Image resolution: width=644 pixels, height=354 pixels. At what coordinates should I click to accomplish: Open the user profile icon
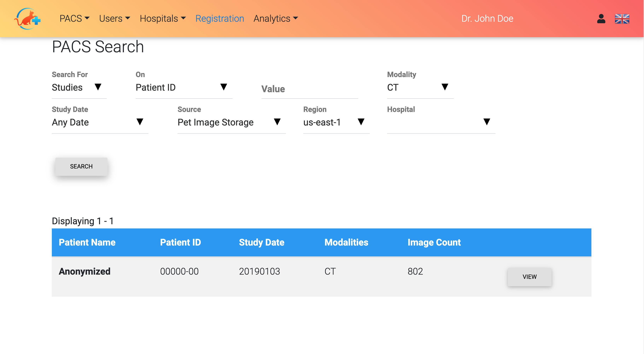(x=601, y=19)
